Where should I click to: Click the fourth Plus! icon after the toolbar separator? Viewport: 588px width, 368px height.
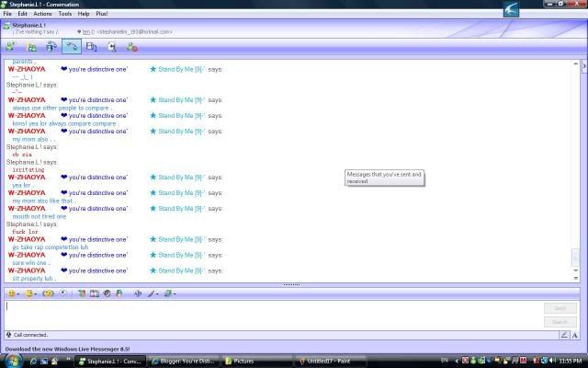point(119,293)
